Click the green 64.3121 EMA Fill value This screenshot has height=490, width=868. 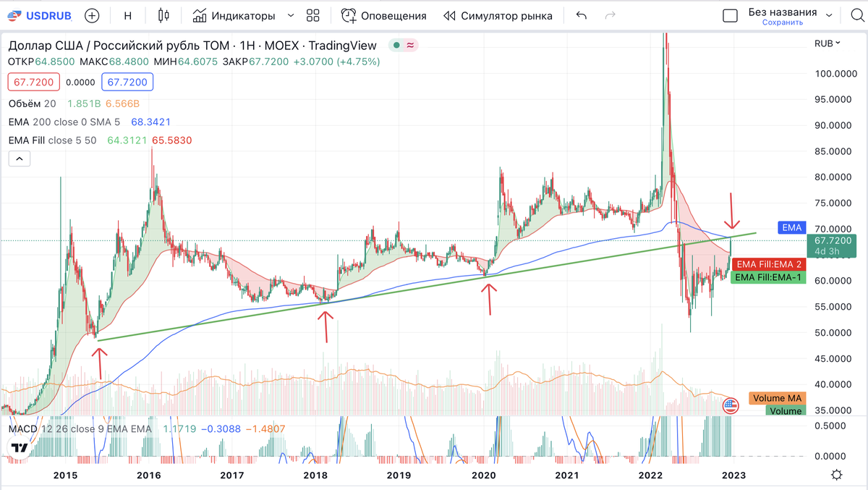point(127,140)
